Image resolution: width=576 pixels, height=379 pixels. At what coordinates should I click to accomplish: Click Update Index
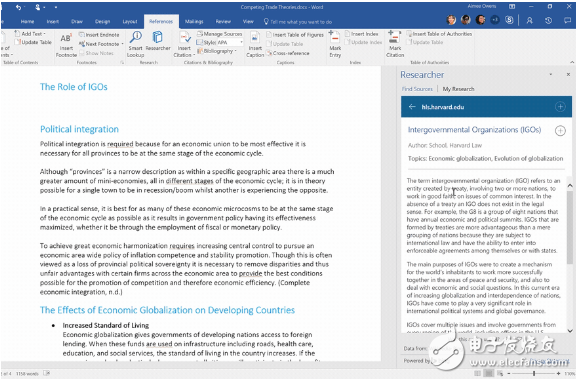(364, 42)
